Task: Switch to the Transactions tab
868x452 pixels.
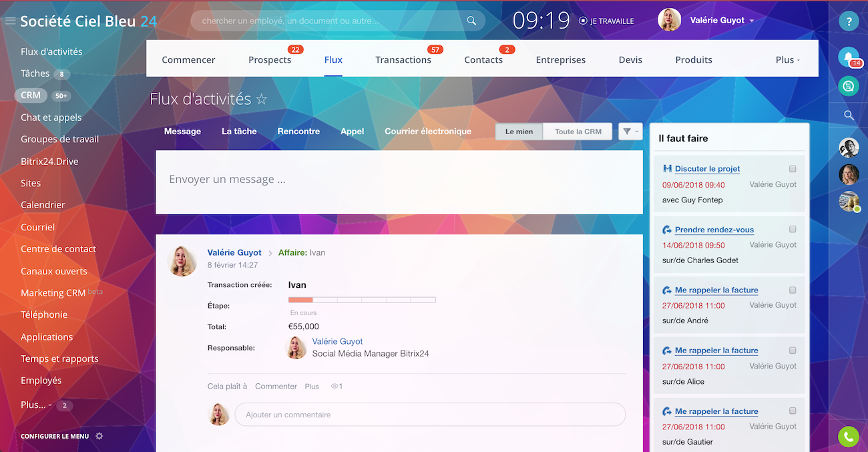Action: pos(403,59)
